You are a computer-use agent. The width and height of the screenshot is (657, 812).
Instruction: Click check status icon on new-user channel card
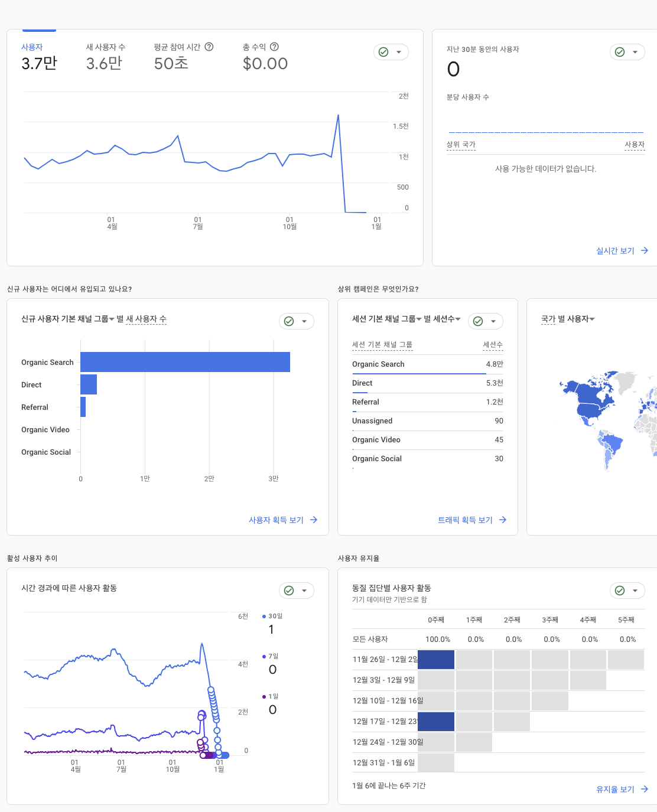(289, 321)
